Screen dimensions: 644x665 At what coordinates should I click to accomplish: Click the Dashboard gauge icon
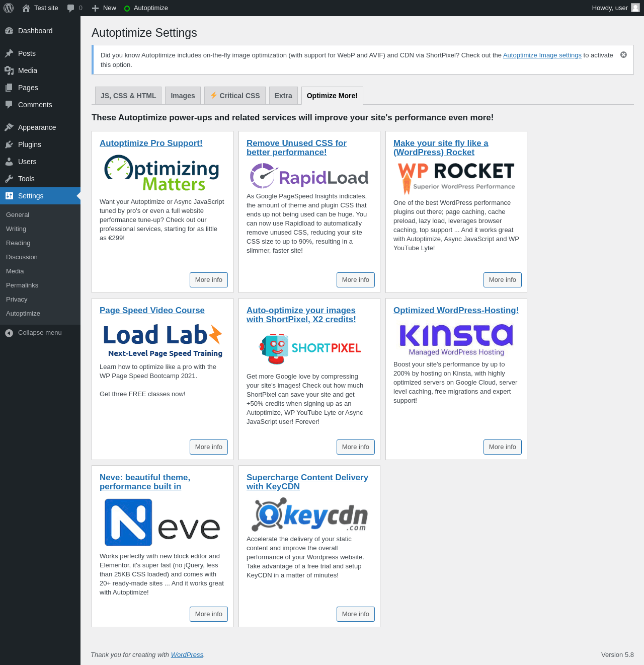click(x=9, y=31)
